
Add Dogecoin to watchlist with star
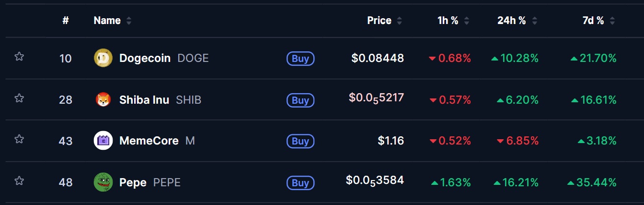coord(19,57)
